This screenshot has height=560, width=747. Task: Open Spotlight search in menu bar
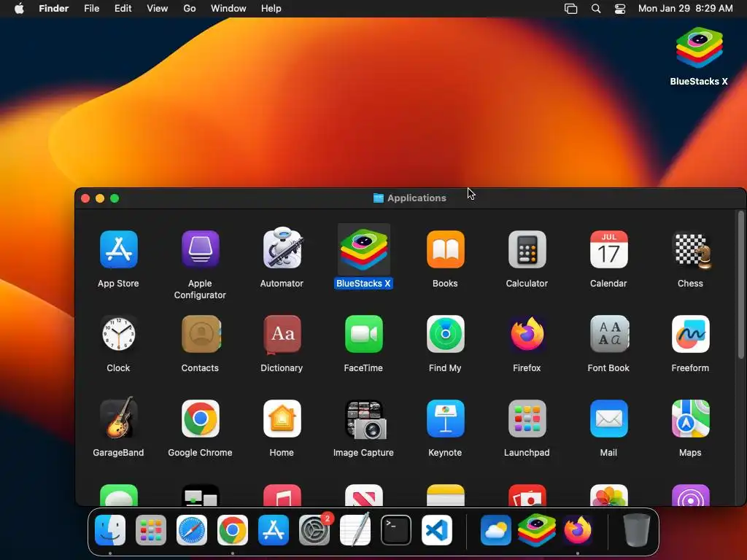pos(596,9)
